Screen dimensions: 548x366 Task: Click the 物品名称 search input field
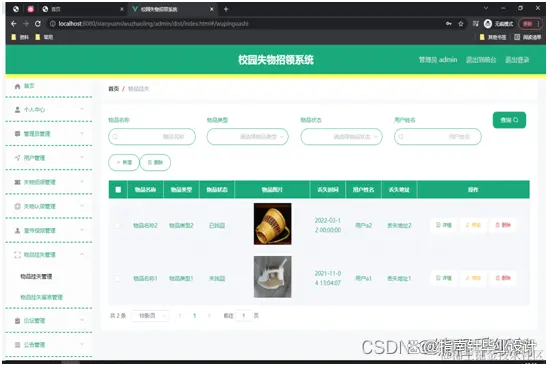pos(152,136)
